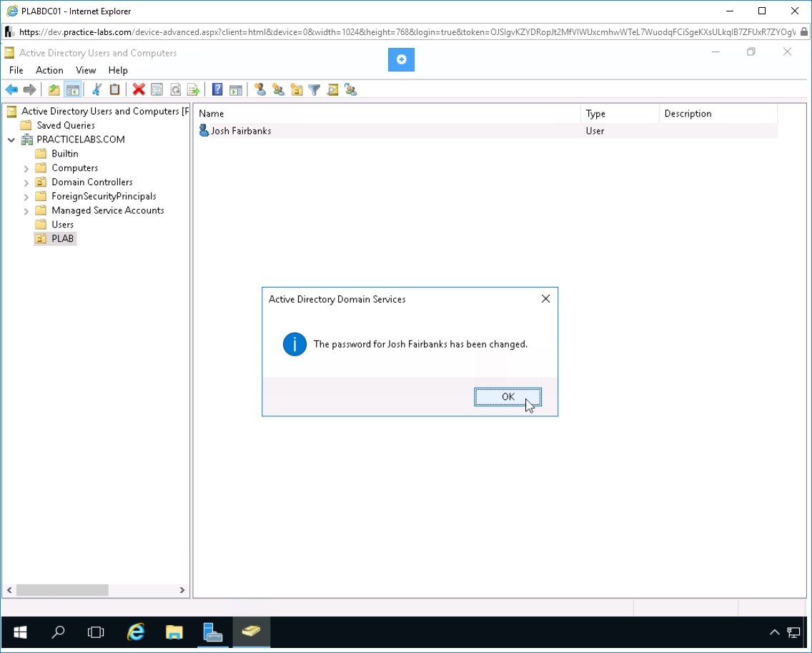
Task: Toggle Show/Hide Action Pane icon
Action: [x=236, y=89]
